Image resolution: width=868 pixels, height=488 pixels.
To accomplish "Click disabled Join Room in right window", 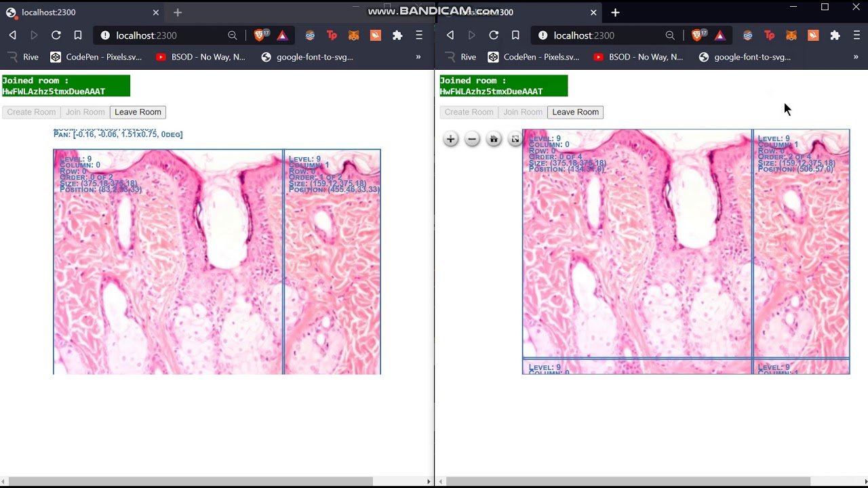I will pyautogui.click(x=522, y=112).
